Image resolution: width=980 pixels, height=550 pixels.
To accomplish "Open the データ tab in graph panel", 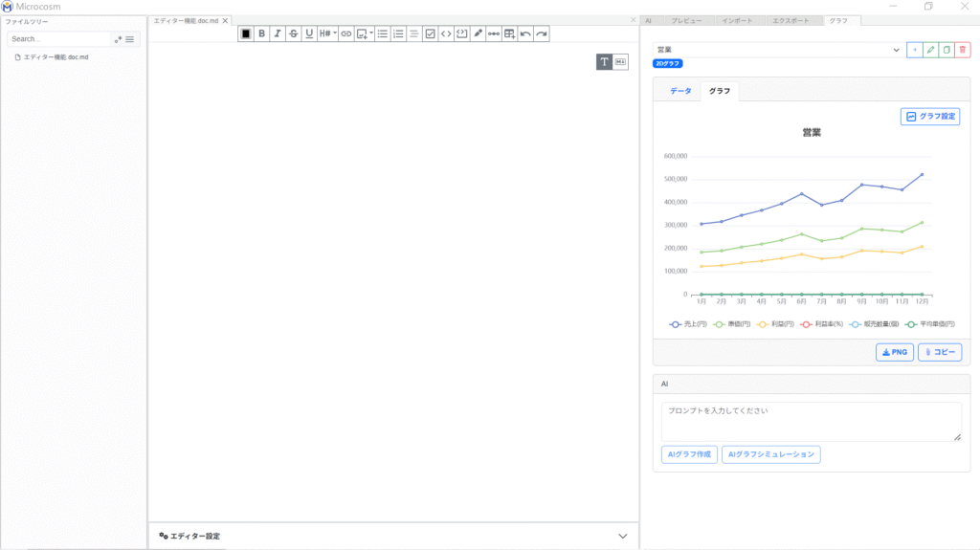I will (x=680, y=91).
